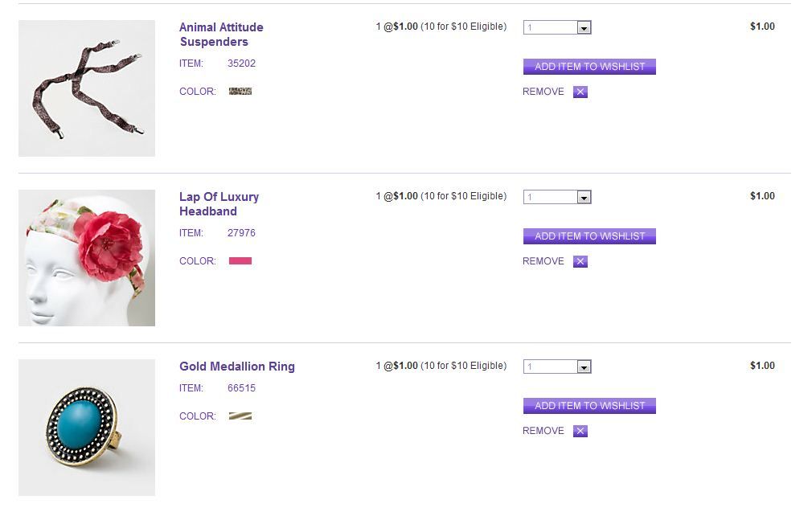Select the pink color swatch for headband
The height and width of the screenshot is (512, 812).
pyautogui.click(x=240, y=261)
